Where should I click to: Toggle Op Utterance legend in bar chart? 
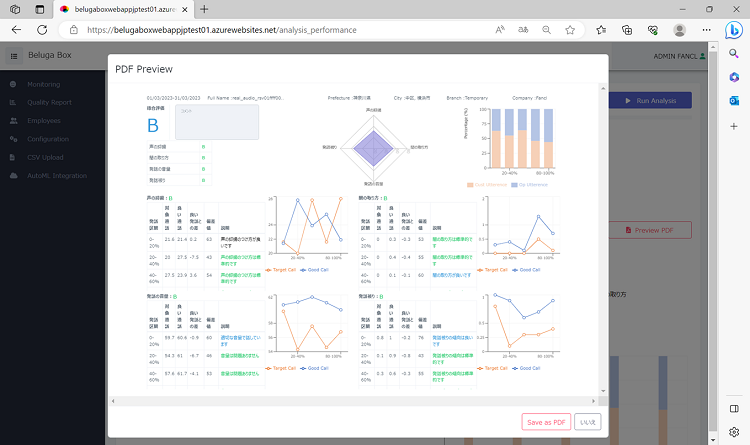[529, 185]
